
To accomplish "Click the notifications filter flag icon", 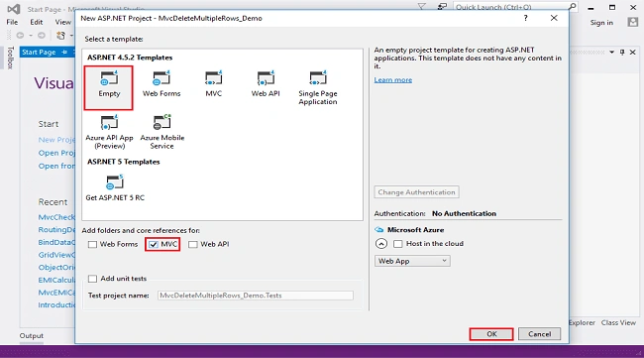I will (421, 7).
